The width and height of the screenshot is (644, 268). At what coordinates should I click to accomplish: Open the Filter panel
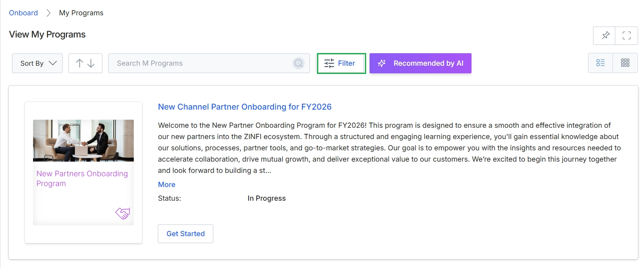(341, 63)
